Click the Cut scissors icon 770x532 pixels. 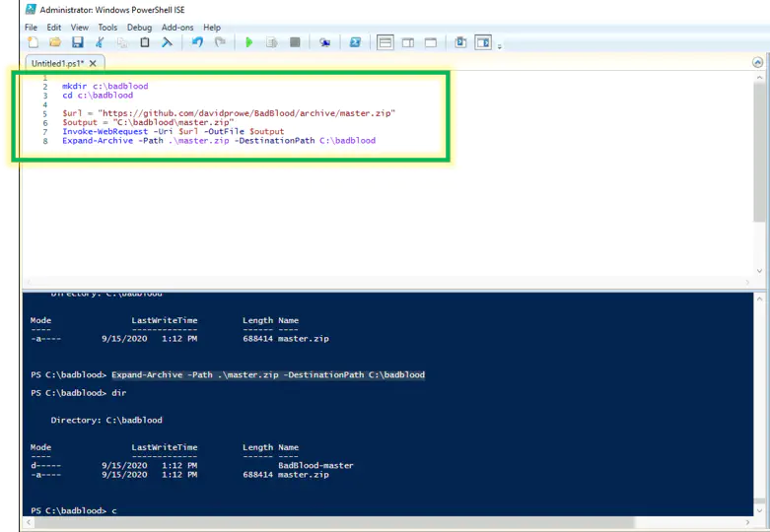coord(100,42)
